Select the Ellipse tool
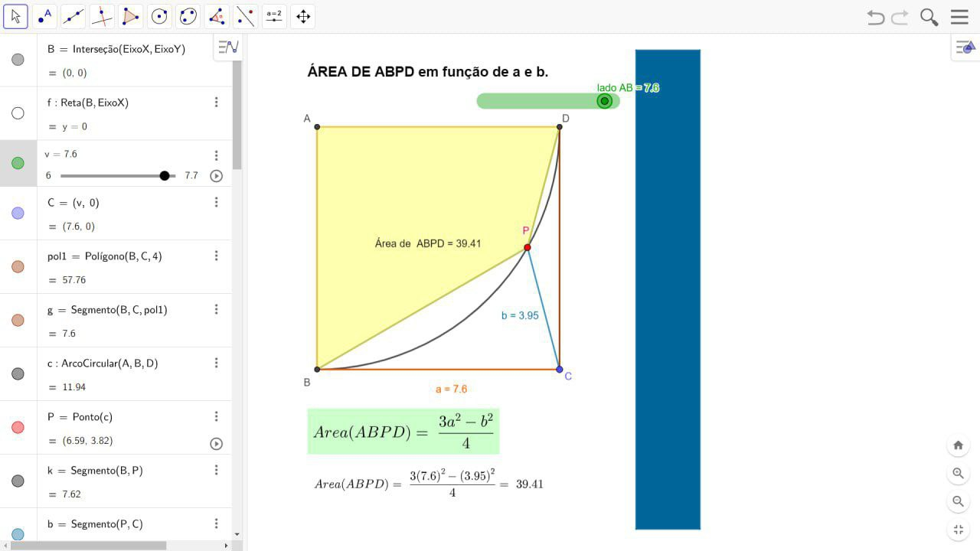The height and width of the screenshot is (551, 980). pyautogui.click(x=188, y=16)
